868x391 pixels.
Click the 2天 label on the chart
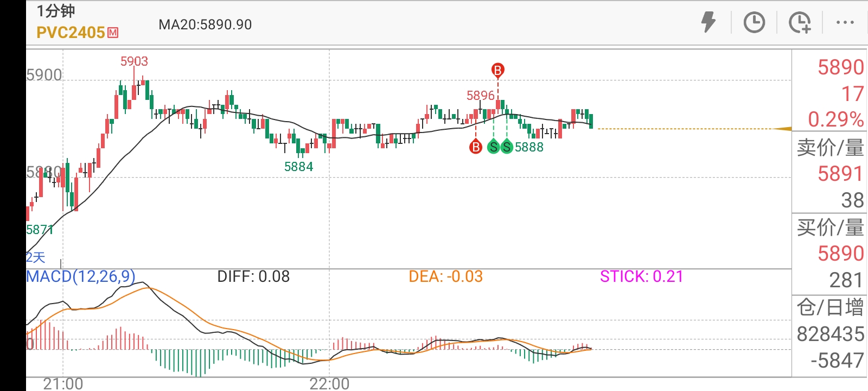coord(36,257)
